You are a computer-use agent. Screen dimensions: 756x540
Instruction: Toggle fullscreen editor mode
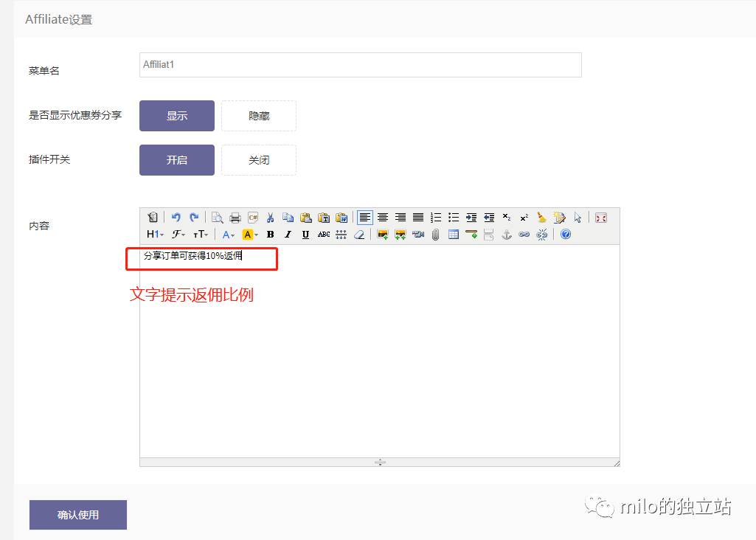[x=601, y=218]
